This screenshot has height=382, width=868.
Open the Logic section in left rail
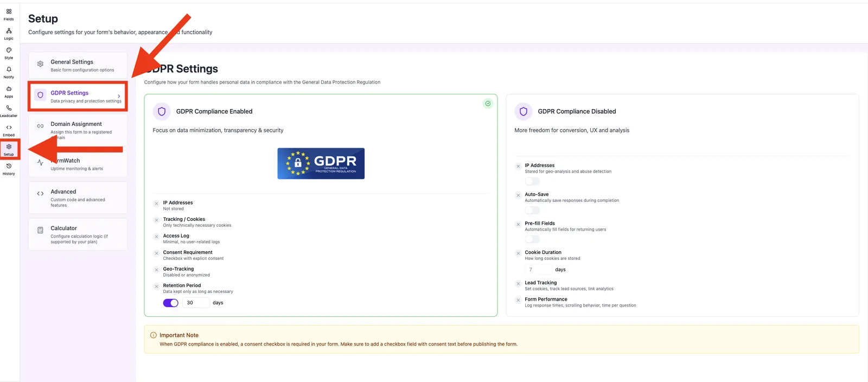(x=9, y=34)
